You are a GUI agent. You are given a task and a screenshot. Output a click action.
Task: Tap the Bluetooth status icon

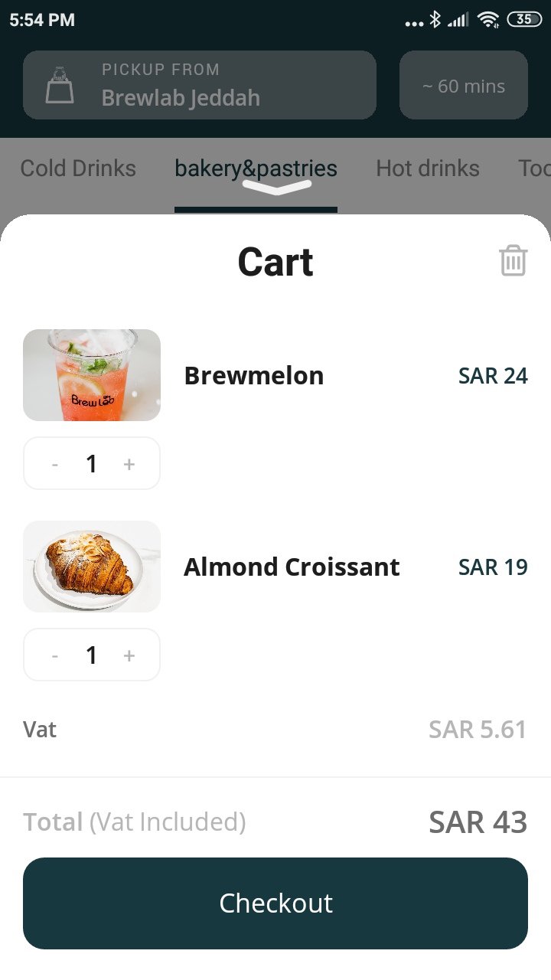[x=435, y=20]
